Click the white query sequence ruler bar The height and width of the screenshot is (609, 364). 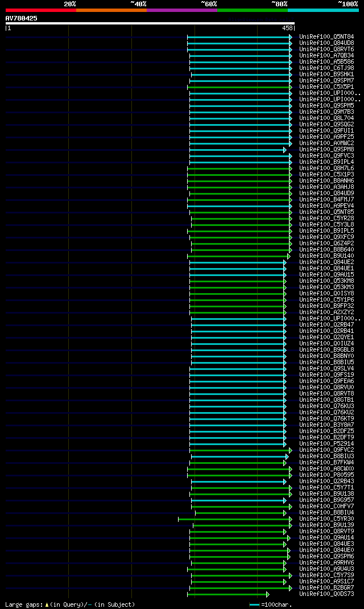point(150,23)
